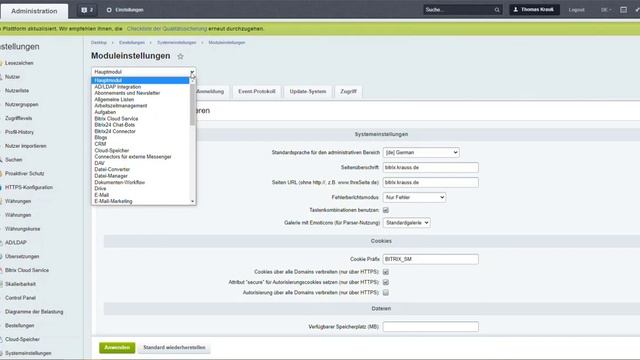
Task: Click the Logout link
Action: 576,10
